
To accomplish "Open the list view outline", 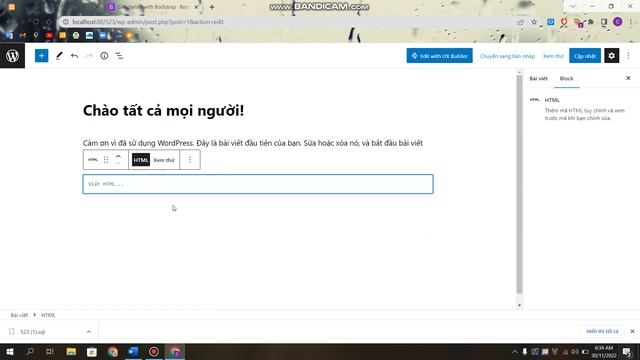I will click(119, 56).
